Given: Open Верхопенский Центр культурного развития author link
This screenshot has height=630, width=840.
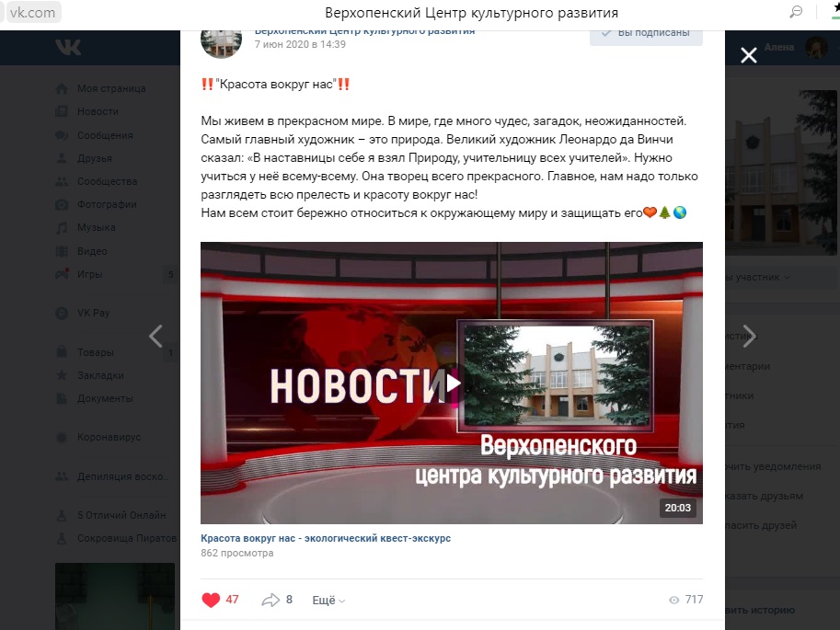Looking at the screenshot, I should click(364, 32).
